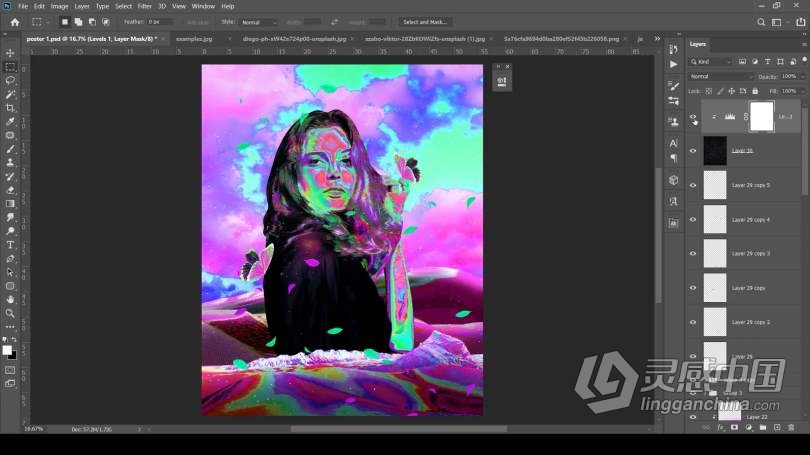The image size is (810, 455).
Task: Select the Magic Wand tool
Action: pyautogui.click(x=10, y=94)
